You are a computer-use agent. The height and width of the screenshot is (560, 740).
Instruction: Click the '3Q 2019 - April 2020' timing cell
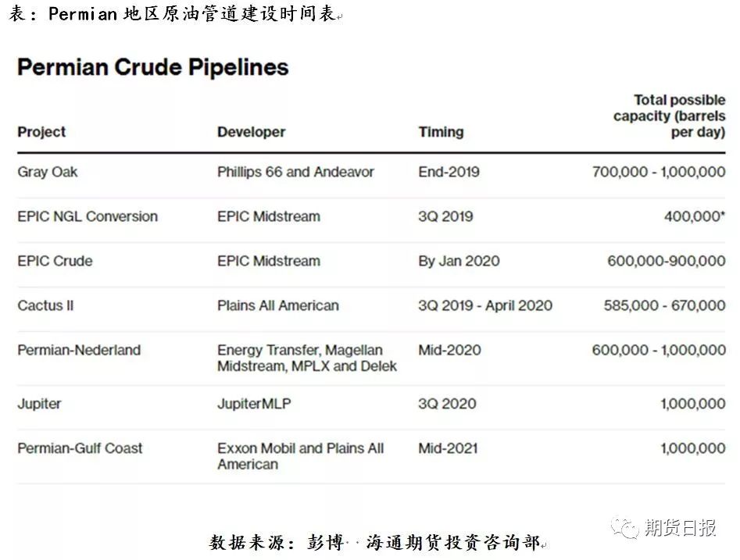[485, 305]
